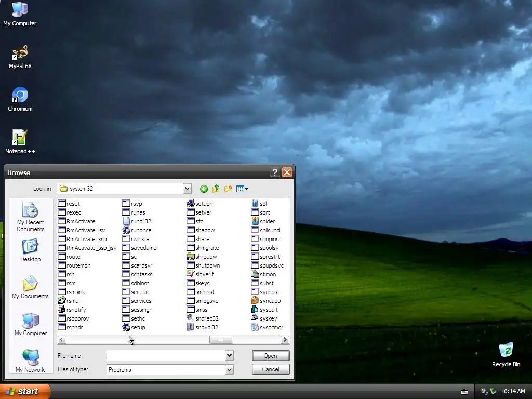Open Notepad++ desktop shortcut
The height and width of the screenshot is (399, 532).
pyautogui.click(x=20, y=142)
